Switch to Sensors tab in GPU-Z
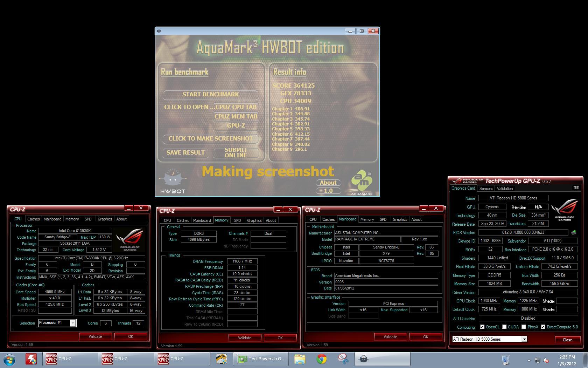The image size is (588, 368). coord(486,189)
